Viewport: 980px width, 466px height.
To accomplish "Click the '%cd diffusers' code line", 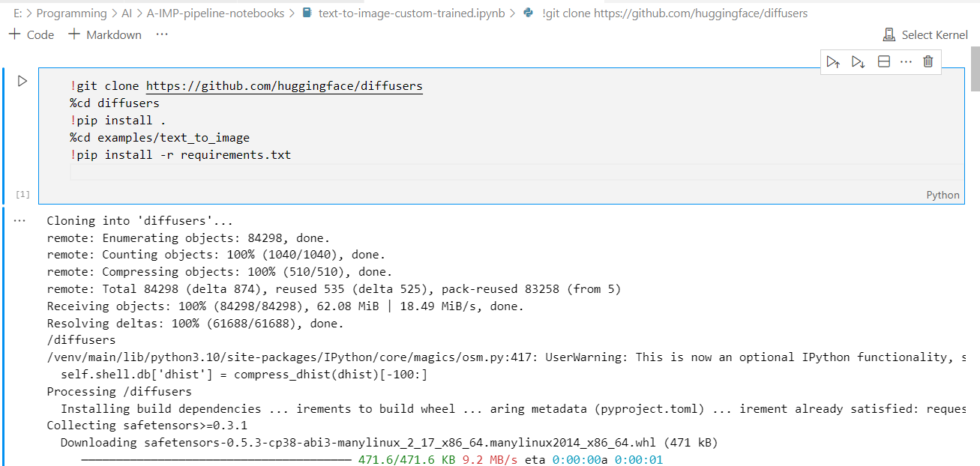I will [115, 103].
